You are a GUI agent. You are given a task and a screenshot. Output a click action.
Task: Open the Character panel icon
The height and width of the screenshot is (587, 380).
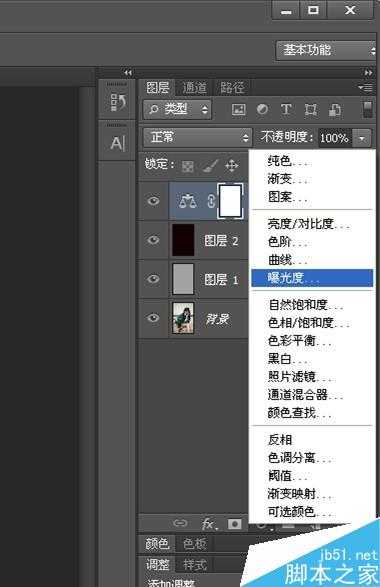click(118, 143)
